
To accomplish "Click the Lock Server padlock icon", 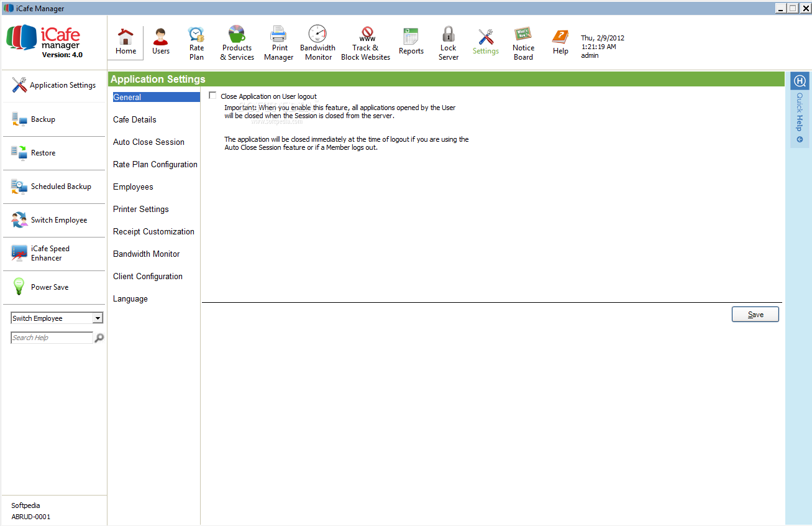I will pos(448,34).
